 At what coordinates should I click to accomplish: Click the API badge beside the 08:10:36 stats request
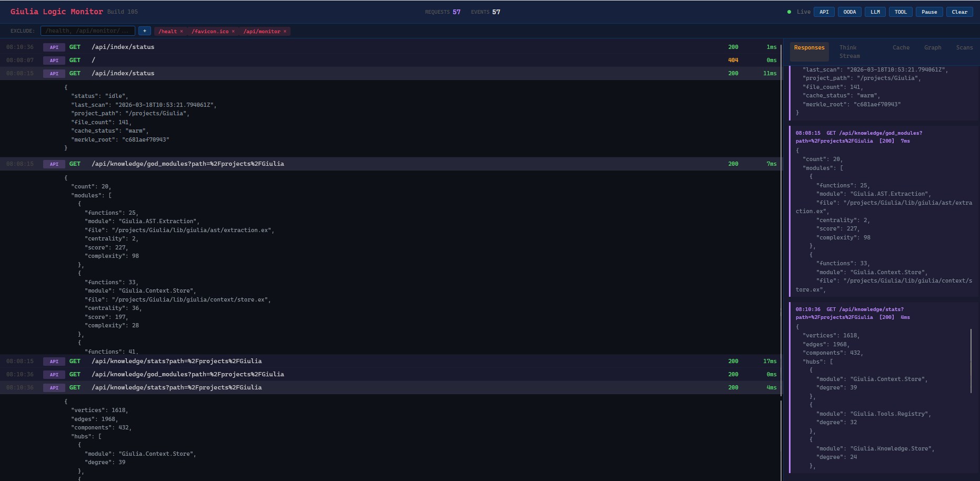pos(54,387)
